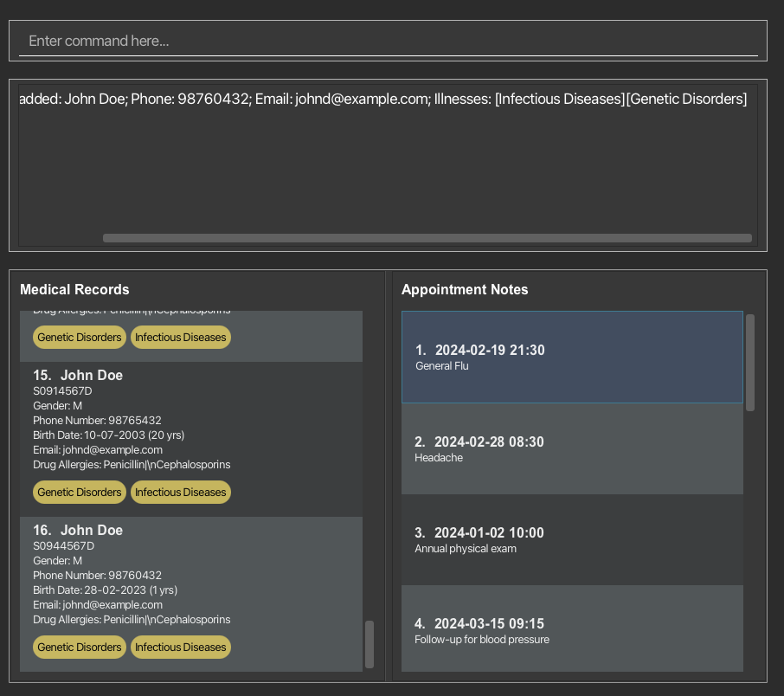Click the 'Medical Records' panel heading
Image resolution: width=784 pixels, height=696 pixels.
pyautogui.click(x=74, y=290)
